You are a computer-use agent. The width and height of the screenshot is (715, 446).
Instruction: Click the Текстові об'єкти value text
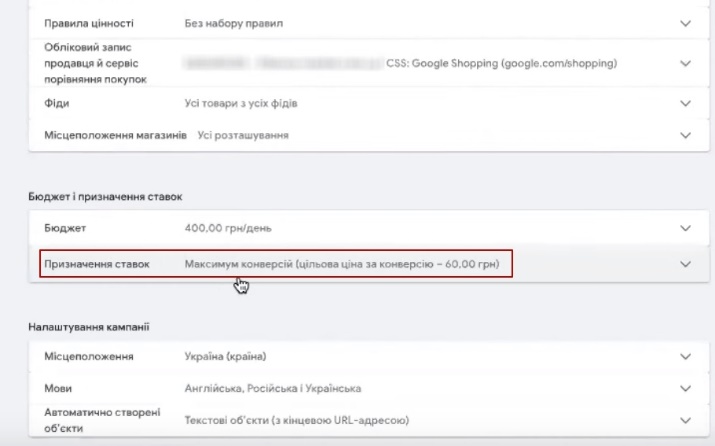(x=297, y=420)
